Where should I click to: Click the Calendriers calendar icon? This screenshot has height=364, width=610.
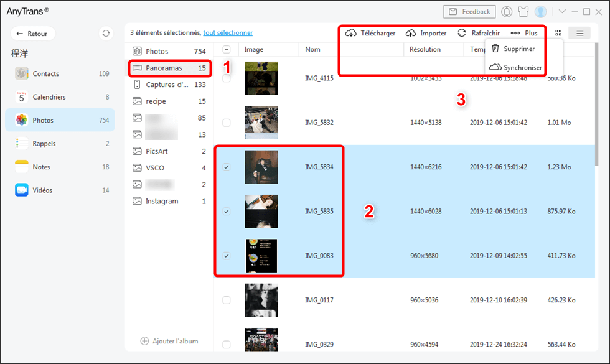point(22,97)
